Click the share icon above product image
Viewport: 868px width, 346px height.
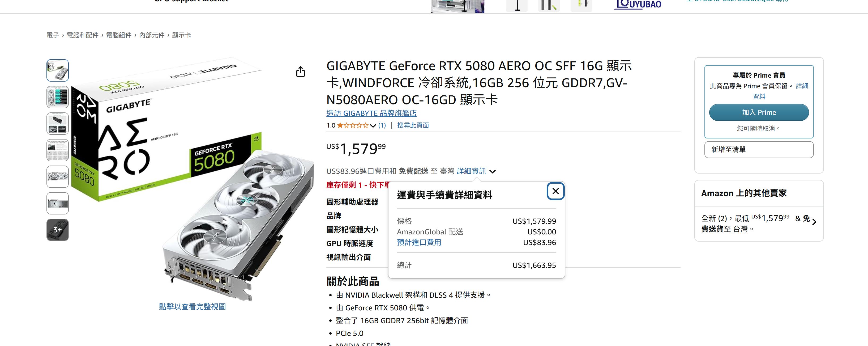[x=300, y=71]
